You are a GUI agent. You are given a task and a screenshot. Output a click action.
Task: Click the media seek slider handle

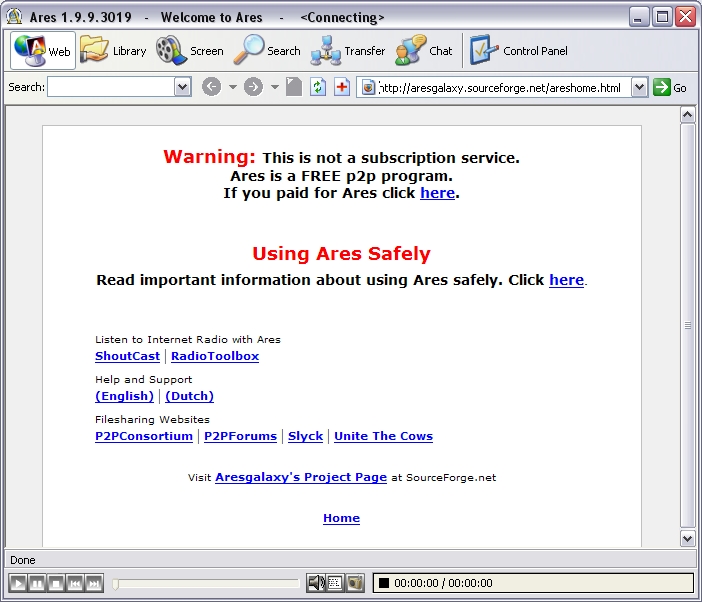click(116, 584)
